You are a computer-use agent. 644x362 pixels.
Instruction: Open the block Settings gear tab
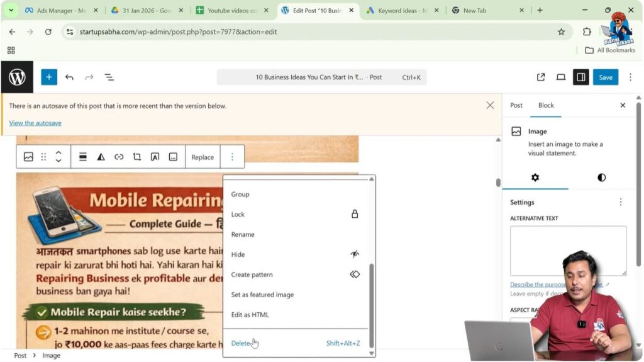535,178
